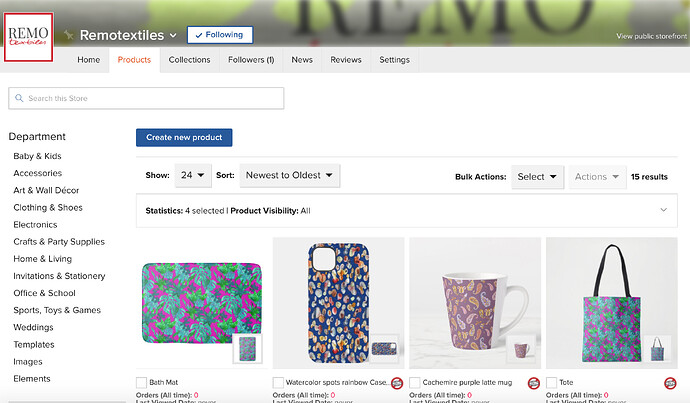Click the Bath Mat product title

pos(164,383)
